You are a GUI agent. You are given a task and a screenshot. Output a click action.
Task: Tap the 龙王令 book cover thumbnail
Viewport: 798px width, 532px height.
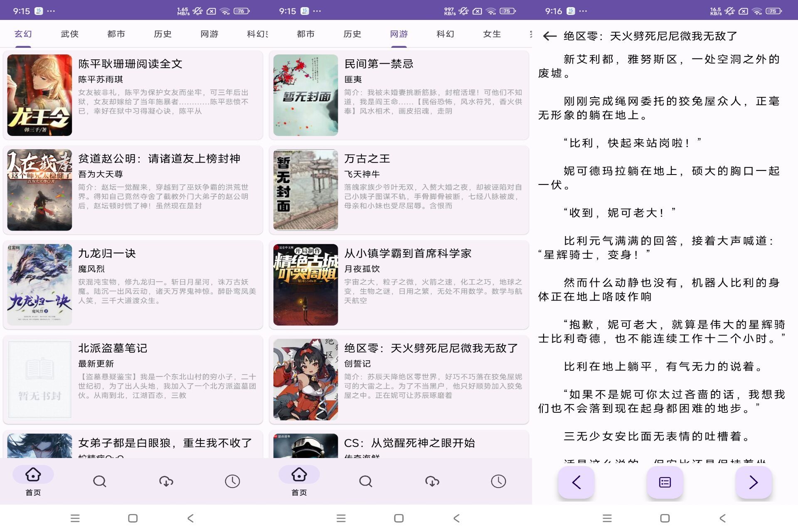coord(39,95)
